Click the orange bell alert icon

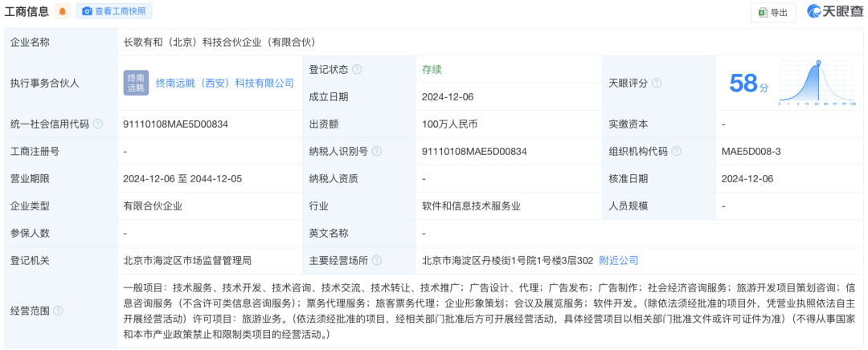[63, 11]
